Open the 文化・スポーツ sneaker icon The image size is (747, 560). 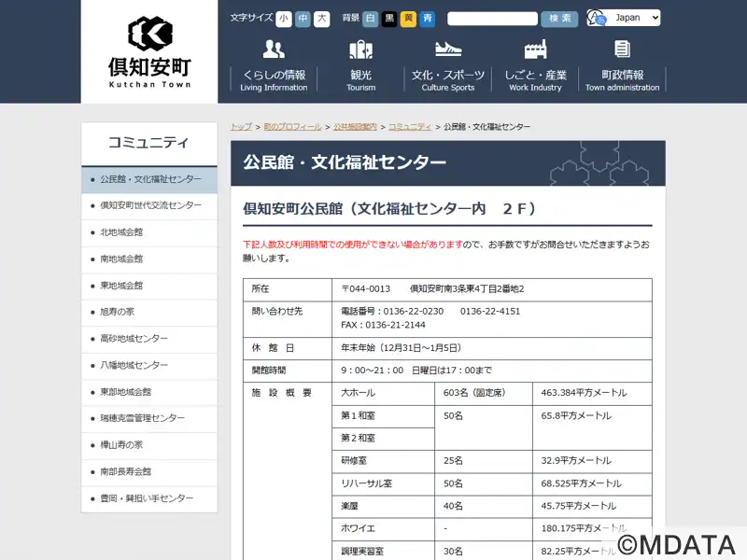click(x=448, y=49)
